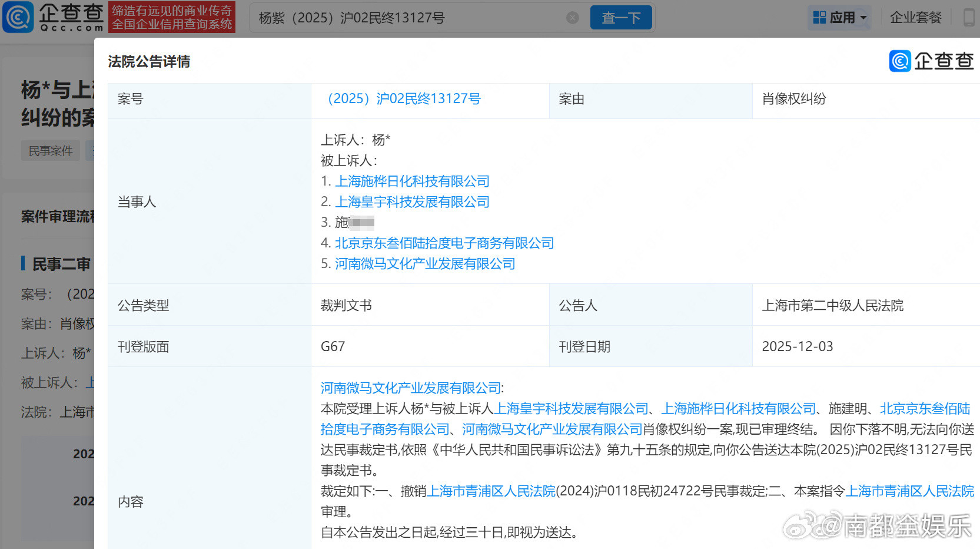The width and height of the screenshot is (980, 549).
Task: Click the 民事案件 tag on the left
Action: [51, 150]
